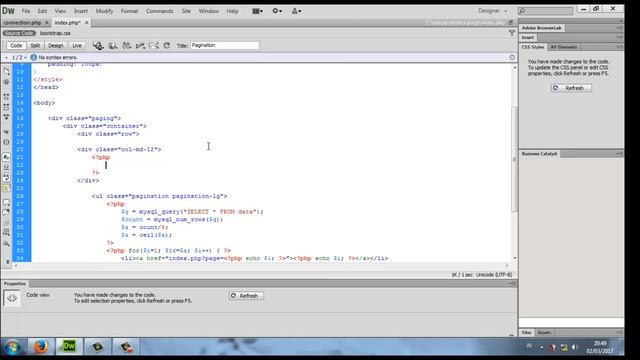Show the Code Navigator from coding toolbar

click(x=6, y=82)
